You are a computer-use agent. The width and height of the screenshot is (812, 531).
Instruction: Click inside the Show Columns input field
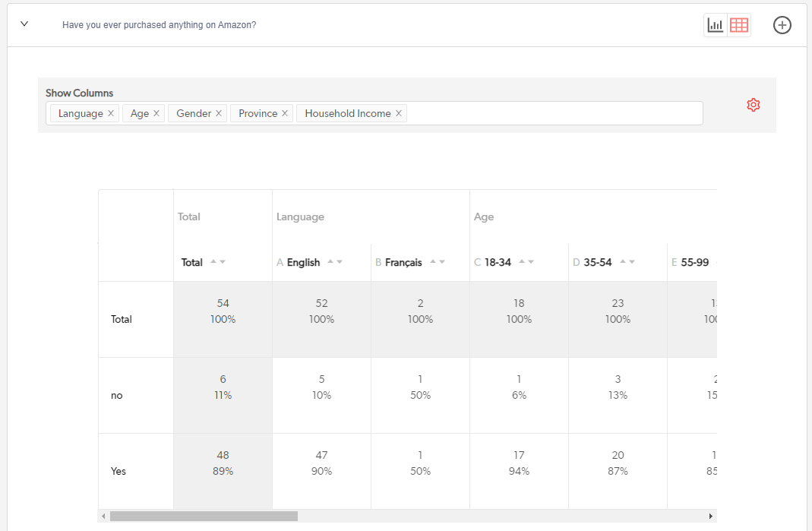tap(554, 113)
